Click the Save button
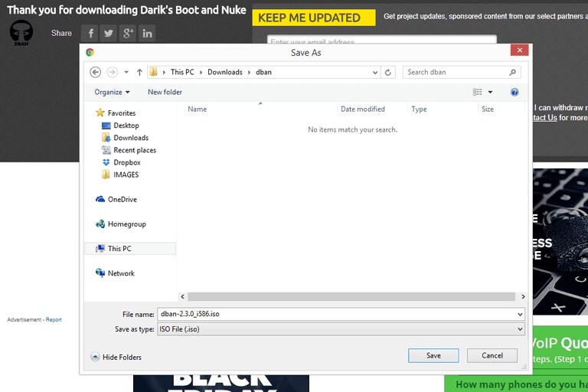 [x=433, y=355]
